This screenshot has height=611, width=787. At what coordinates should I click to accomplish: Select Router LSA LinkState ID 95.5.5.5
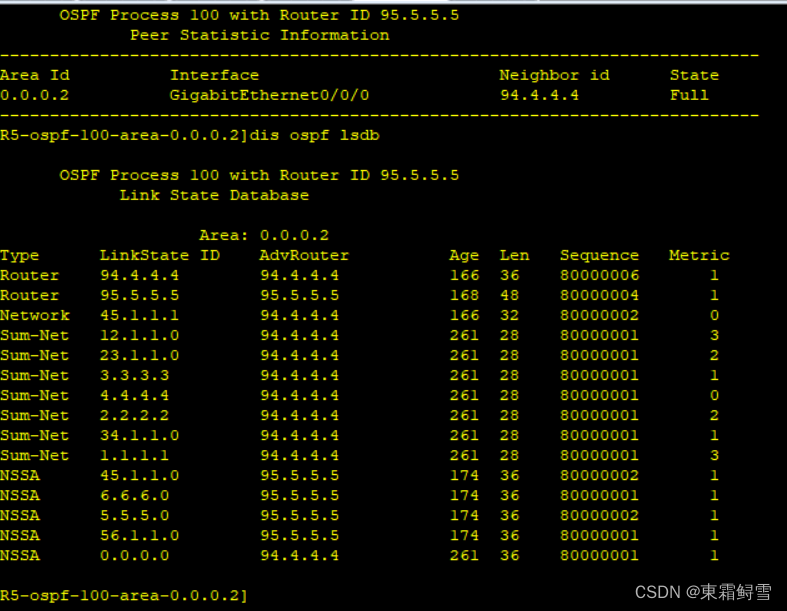click(139, 295)
